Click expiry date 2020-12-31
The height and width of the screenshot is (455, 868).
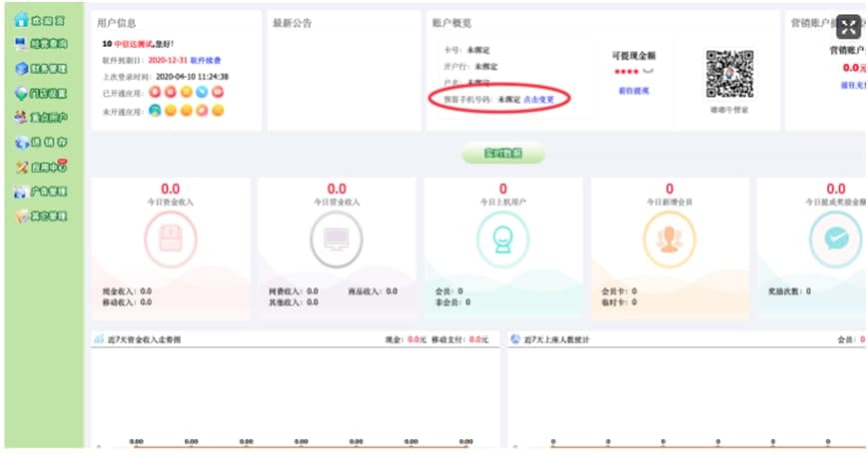pyautogui.click(x=168, y=60)
